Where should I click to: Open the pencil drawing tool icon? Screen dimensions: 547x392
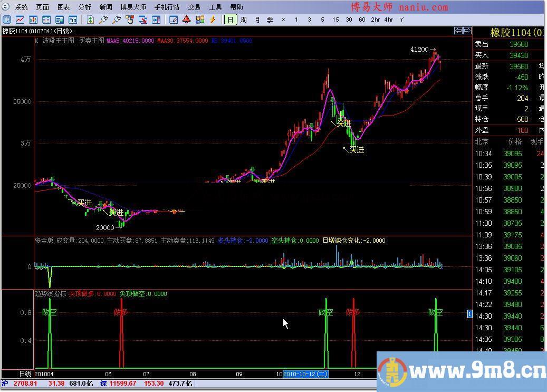[174, 20]
